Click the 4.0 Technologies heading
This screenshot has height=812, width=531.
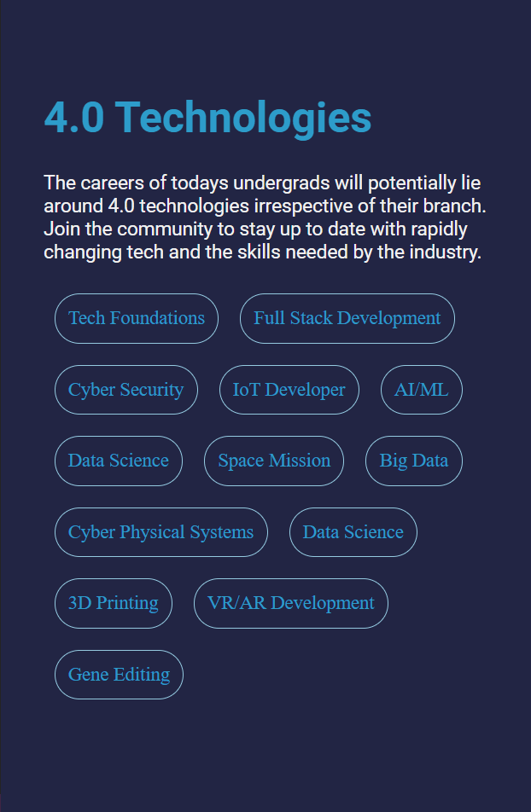207,117
